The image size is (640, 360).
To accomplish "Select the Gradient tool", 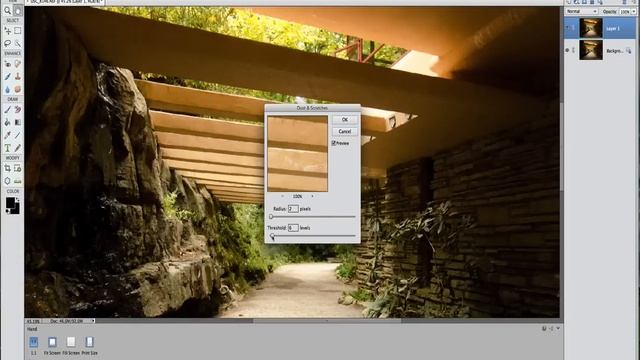I will (18, 122).
